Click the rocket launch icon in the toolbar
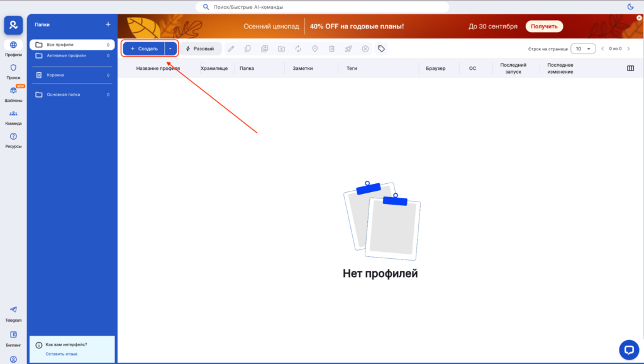 (348, 48)
